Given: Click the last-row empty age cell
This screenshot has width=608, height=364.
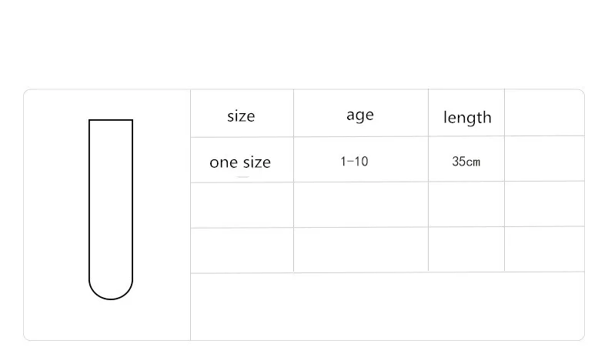Looking at the screenshot, I should click(x=361, y=250).
